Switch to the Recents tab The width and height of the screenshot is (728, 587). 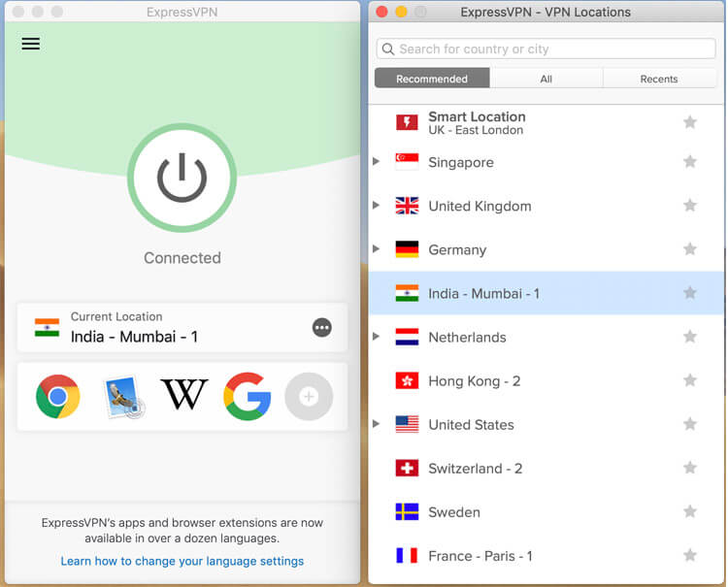(659, 79)
